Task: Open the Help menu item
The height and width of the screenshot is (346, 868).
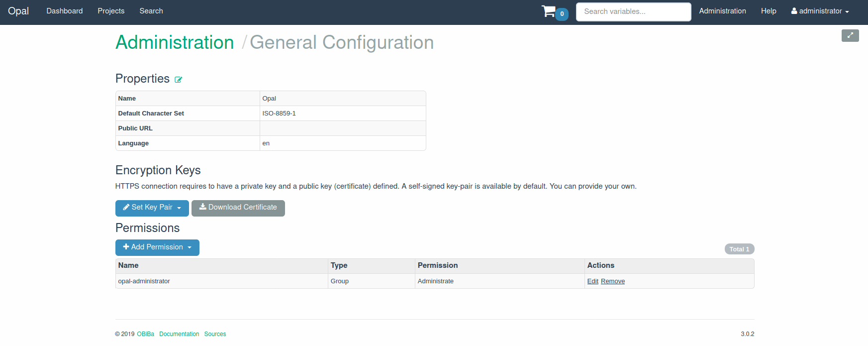Action: click(769, 11)
